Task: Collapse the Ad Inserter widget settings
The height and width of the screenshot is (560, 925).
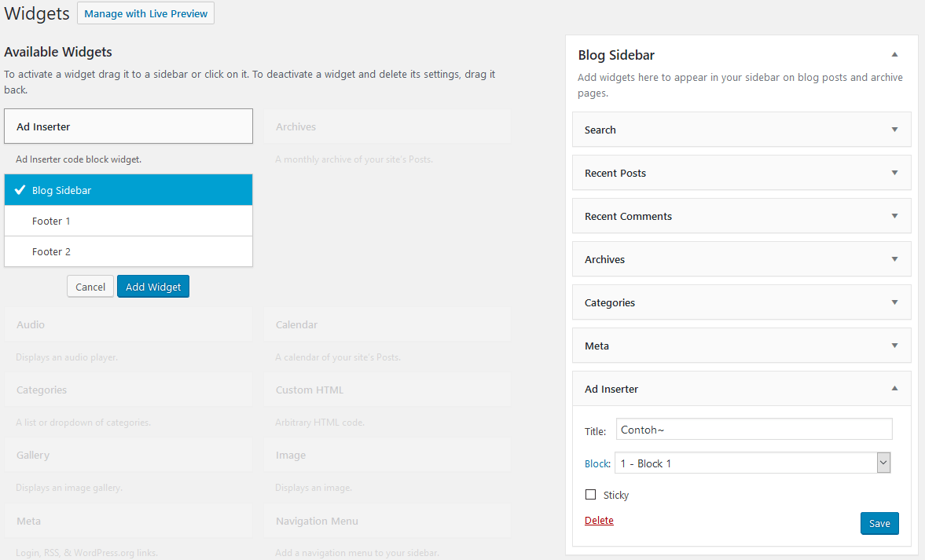Action: [894, 389]
